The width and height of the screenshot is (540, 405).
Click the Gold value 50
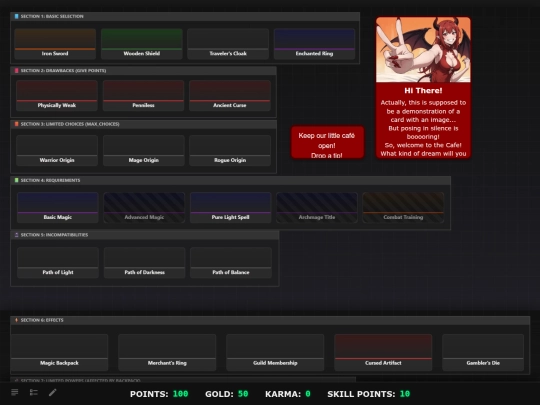coord(243,394)
